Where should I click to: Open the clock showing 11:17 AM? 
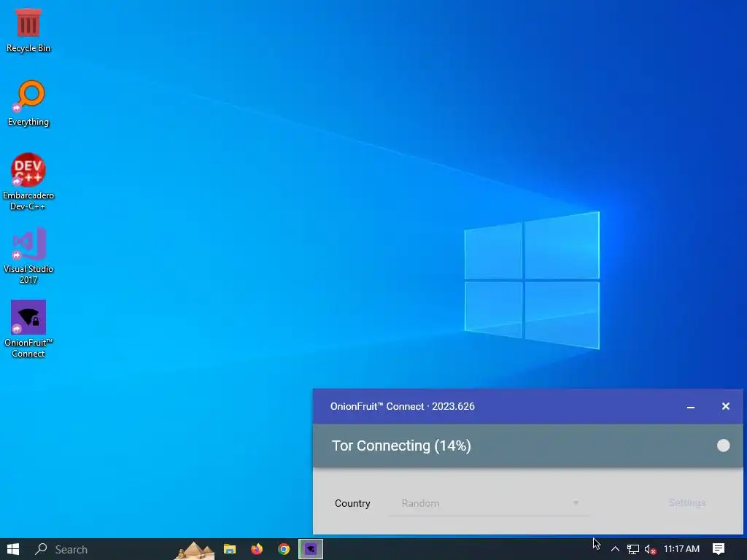(x=682, y=549)
